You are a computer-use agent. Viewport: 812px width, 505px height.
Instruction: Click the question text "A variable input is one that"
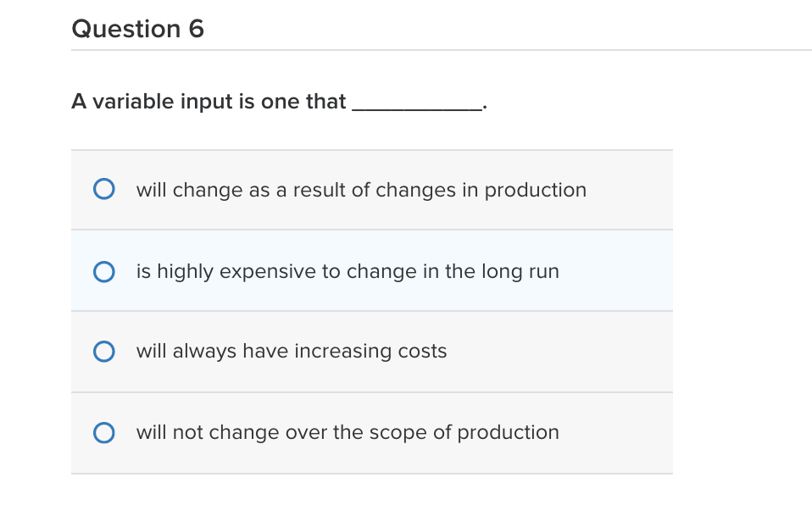tap(209, 102)
